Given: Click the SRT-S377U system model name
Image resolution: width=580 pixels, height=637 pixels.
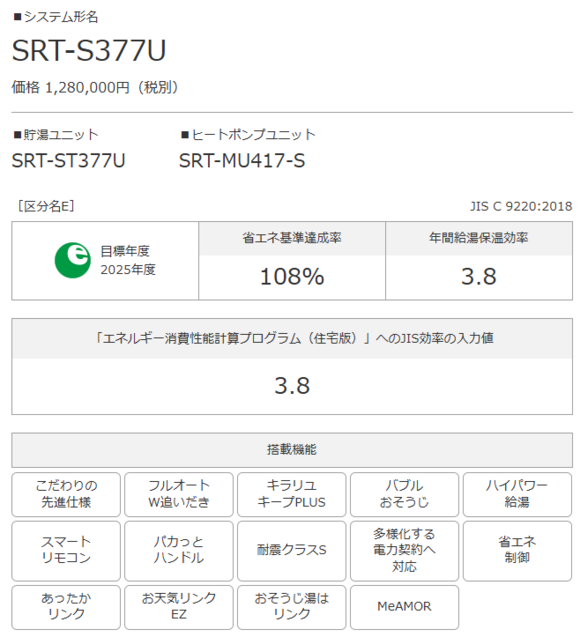Looking at the screenshot, I should point(89,50).
